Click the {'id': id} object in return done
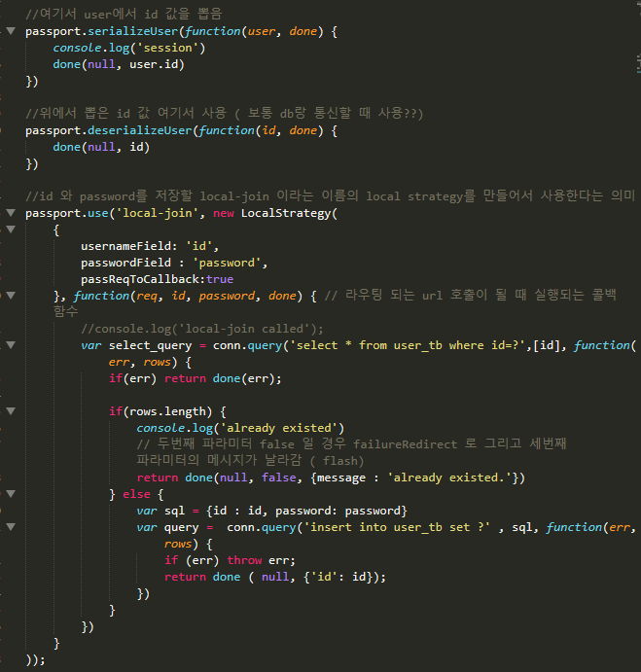 pos(338,577)
